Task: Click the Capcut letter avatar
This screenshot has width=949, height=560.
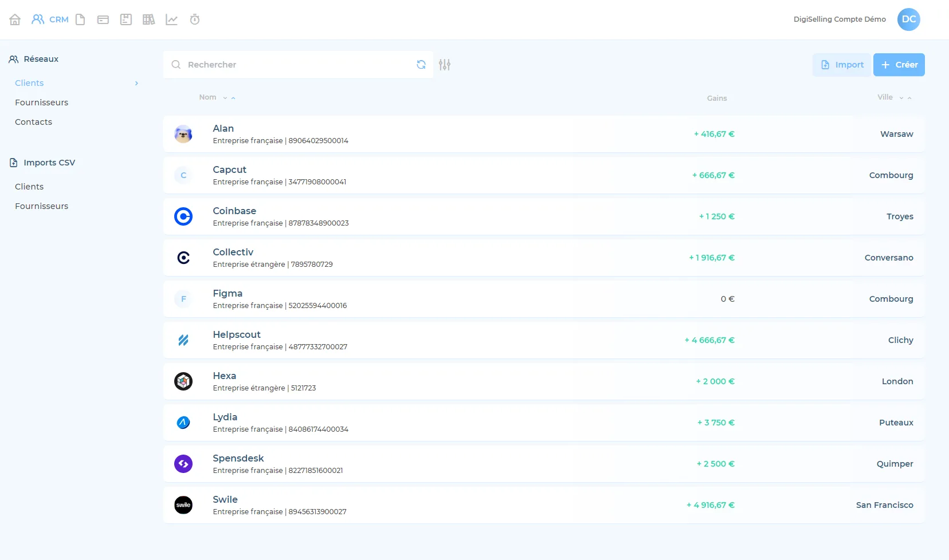Action: pos(183,175)
